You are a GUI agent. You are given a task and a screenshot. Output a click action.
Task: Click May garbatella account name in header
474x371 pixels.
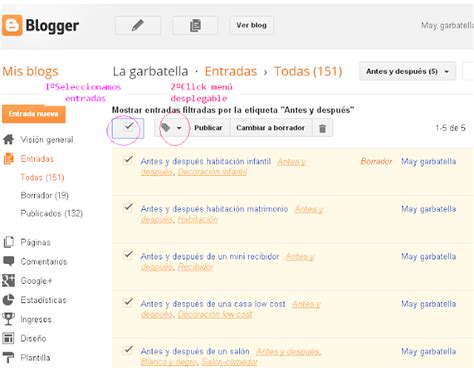click(447, 25)
